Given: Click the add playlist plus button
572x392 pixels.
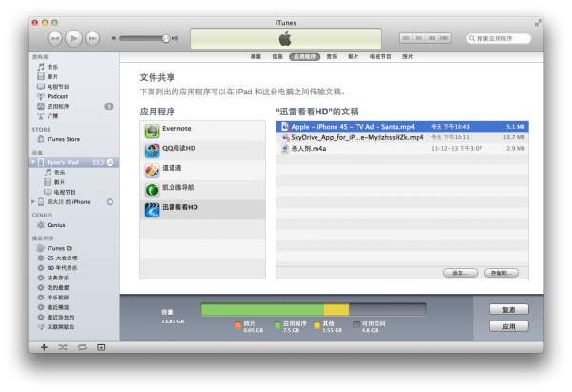Looking at the screenshot, I should click(44, 347).
